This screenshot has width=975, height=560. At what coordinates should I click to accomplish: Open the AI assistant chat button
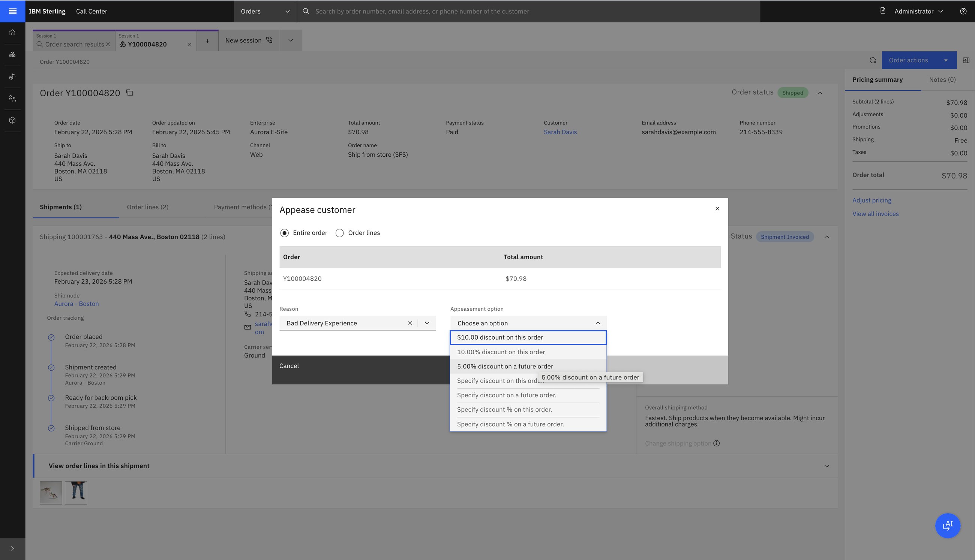click(947, 526)
